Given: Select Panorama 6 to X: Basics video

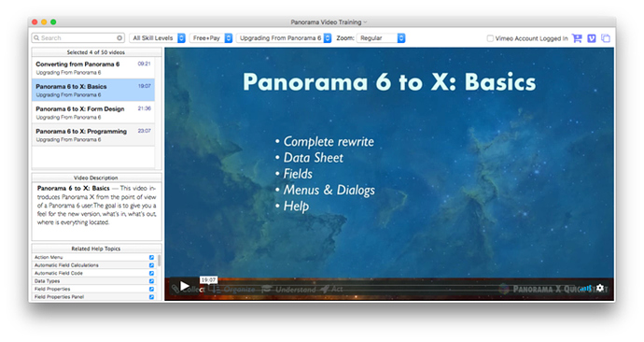Looking at the screenshot, I should point(93,90).
